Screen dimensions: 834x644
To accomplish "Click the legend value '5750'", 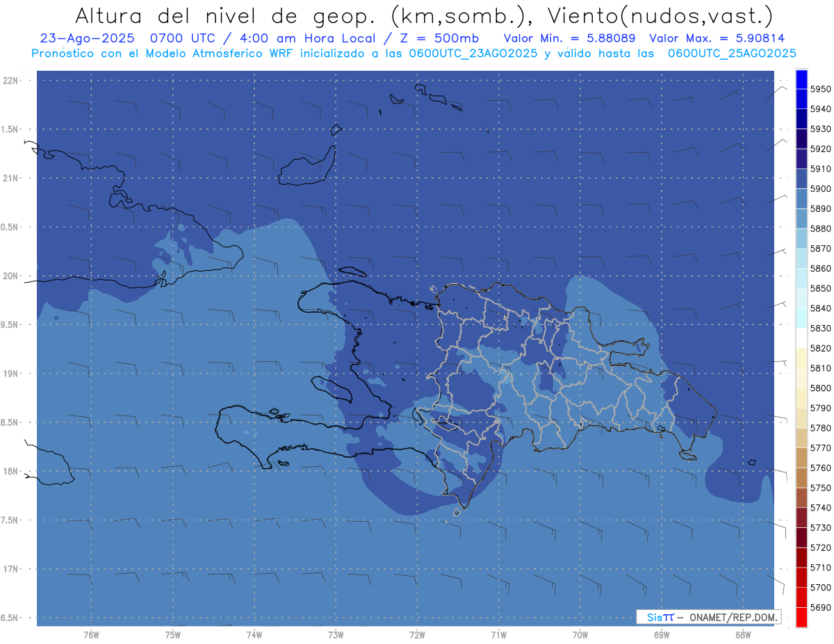I will [820, 488].
